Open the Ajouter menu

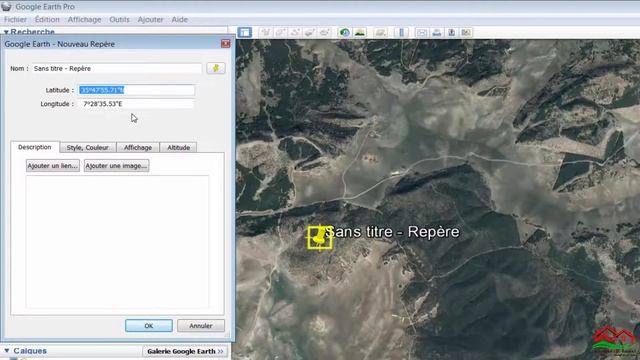point(150,19)
